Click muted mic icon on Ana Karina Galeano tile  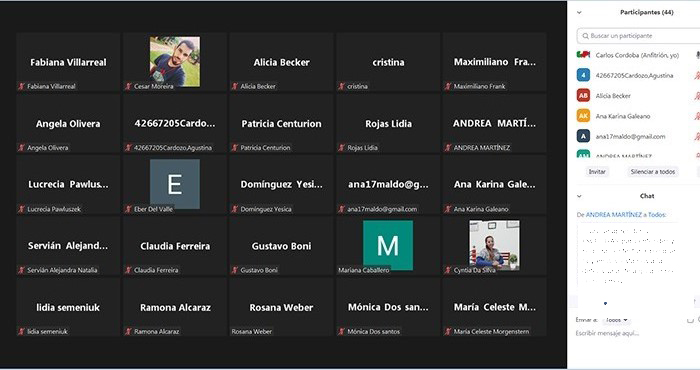click(448, 209)
